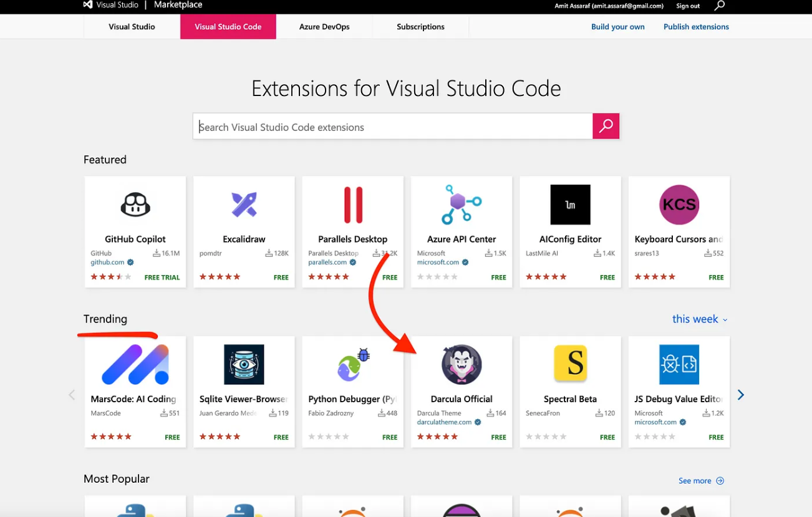The height and width of the screenshot is (517, 812).
Task: Expand the "this week" trending dropdown
Action: pyautogui.click(x=700, y=319)
